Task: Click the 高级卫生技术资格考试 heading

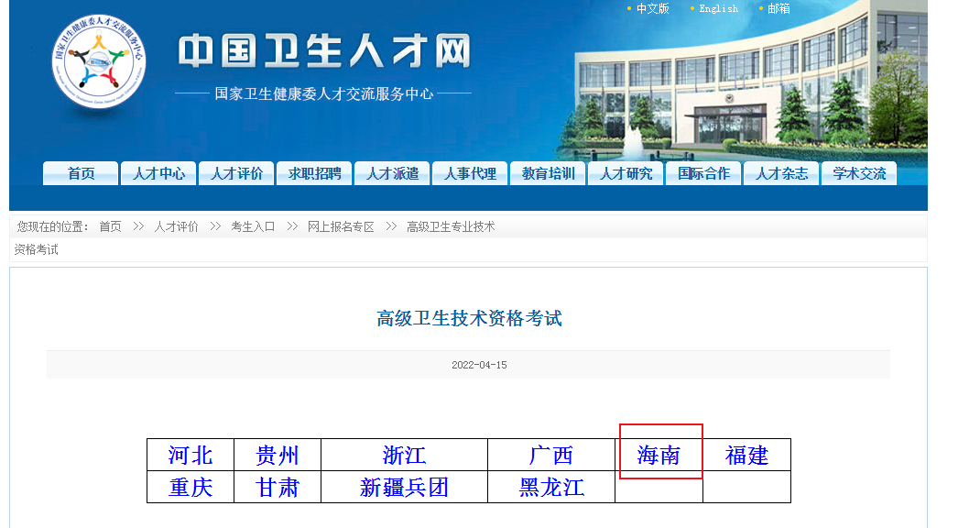Action: coord(469,318)
